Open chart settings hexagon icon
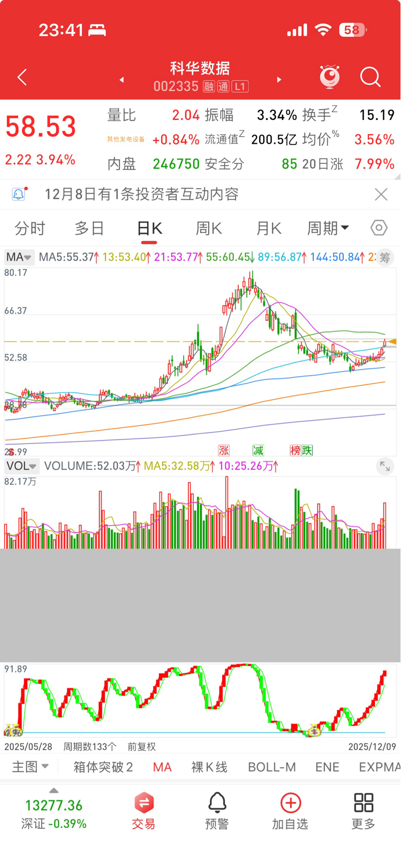Viewport: 401px width, 868px height. tap(379, 228)
